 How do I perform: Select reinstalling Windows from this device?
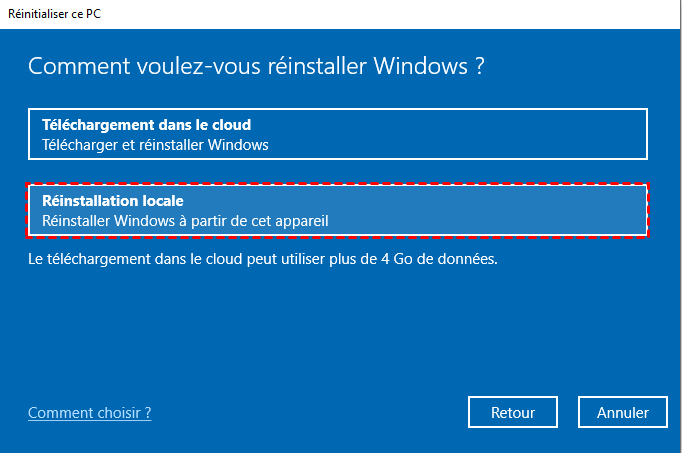point(338,211)
